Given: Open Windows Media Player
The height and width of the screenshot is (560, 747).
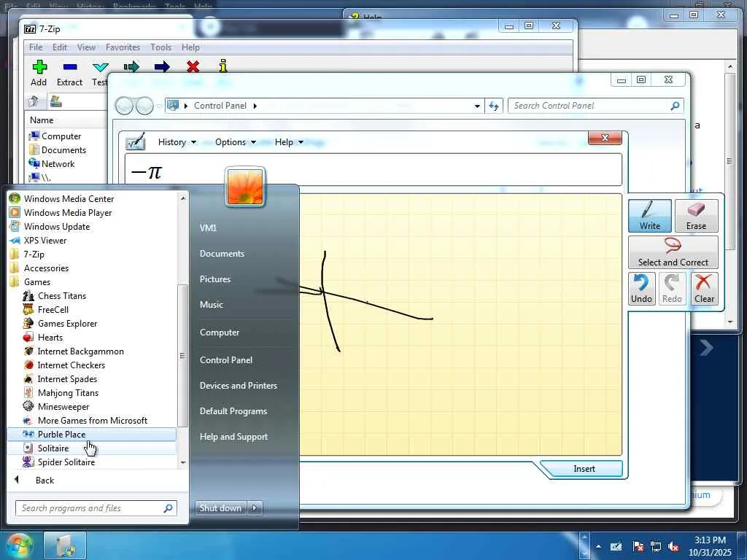Looking at the screenshot, I should (x=68, y=212).
